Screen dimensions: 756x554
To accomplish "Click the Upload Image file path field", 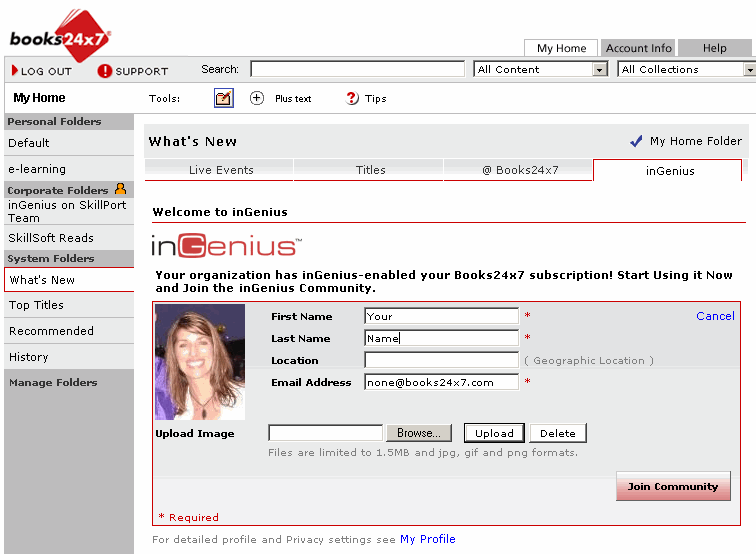I will [x=326, y=433].
